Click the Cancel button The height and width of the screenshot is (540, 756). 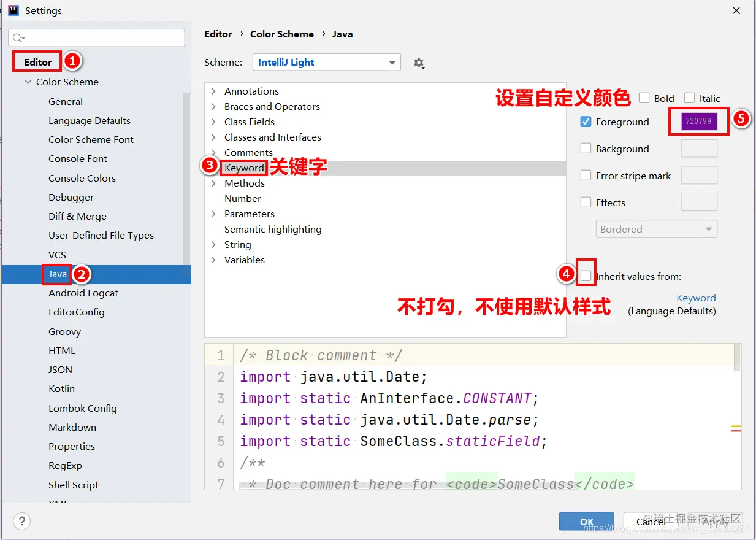pyautogui.click(x=651, y=522)
